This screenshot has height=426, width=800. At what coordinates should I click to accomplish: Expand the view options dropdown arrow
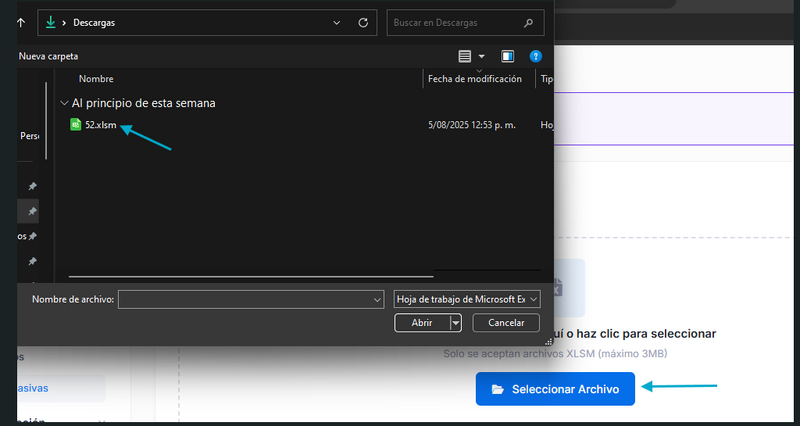point(481,56)
